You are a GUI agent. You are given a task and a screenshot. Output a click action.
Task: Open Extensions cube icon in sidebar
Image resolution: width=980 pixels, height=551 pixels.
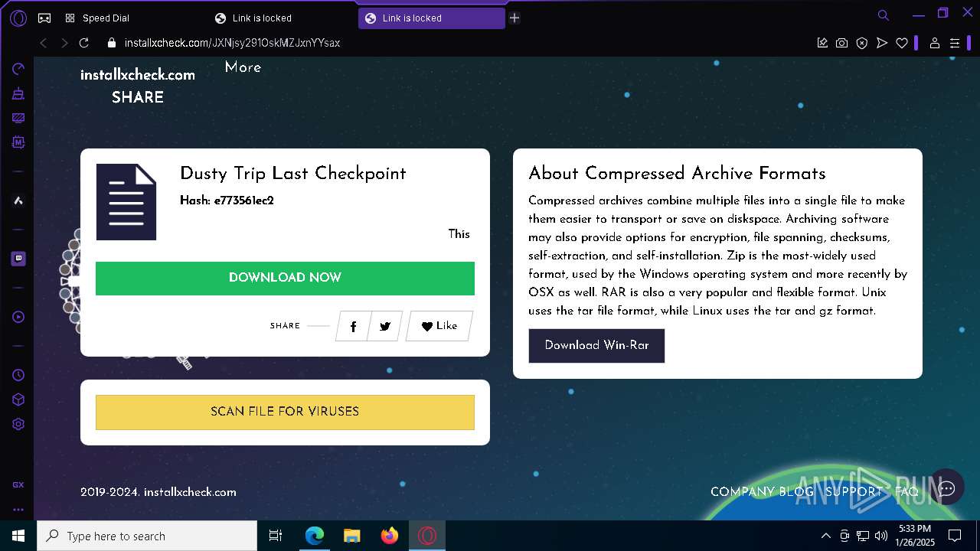pos(18,399)
